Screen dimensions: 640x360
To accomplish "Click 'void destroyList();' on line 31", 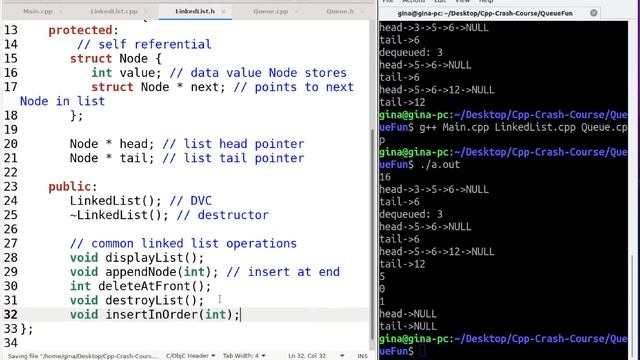I will (x=137, y=300).
